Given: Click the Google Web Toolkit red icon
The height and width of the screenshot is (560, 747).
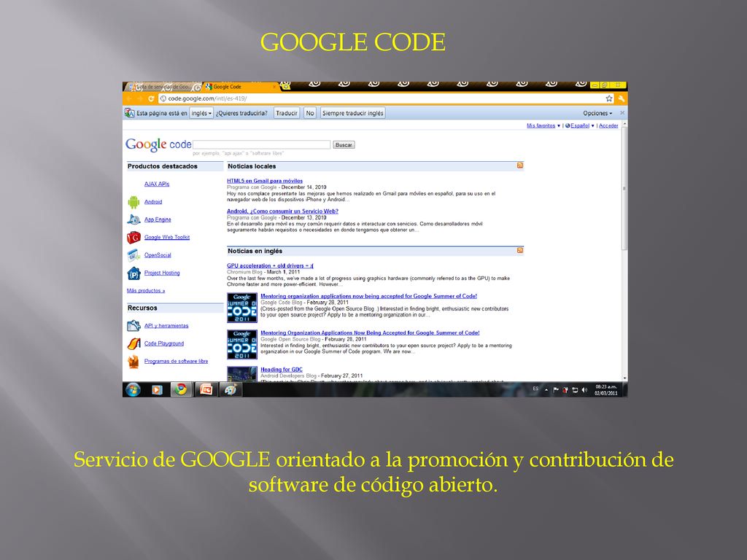Looking at the screenshot, I should 133,237.
